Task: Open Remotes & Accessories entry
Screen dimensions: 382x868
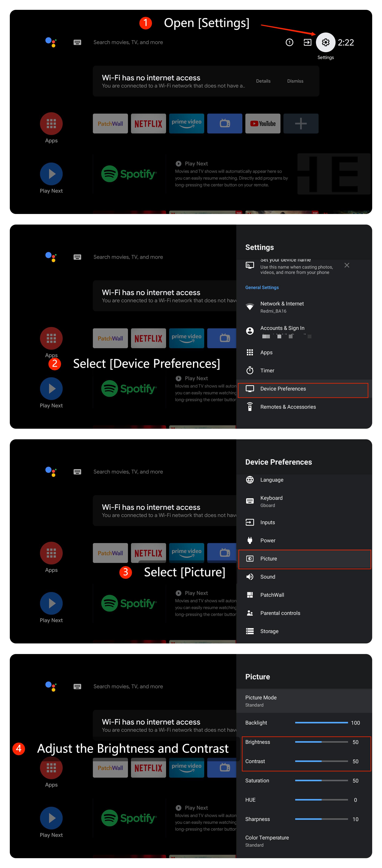Action: pyautogui.click(x=288, y=407)
